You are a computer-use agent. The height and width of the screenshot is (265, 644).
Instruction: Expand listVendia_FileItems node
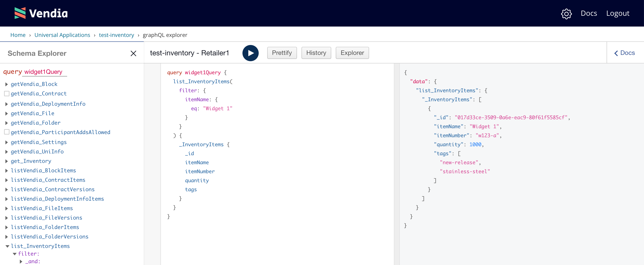point(7,208)
